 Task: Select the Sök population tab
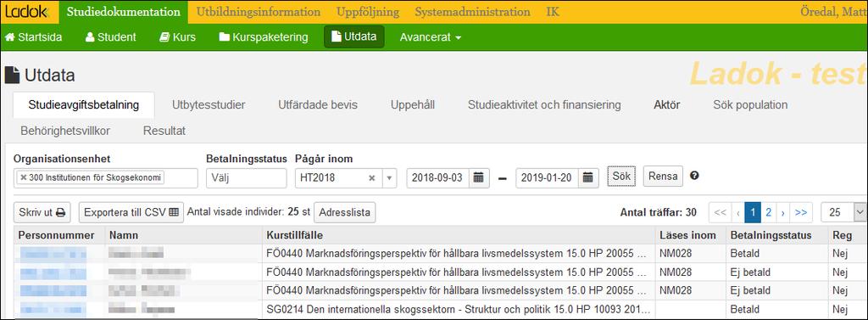coord(750,104)
